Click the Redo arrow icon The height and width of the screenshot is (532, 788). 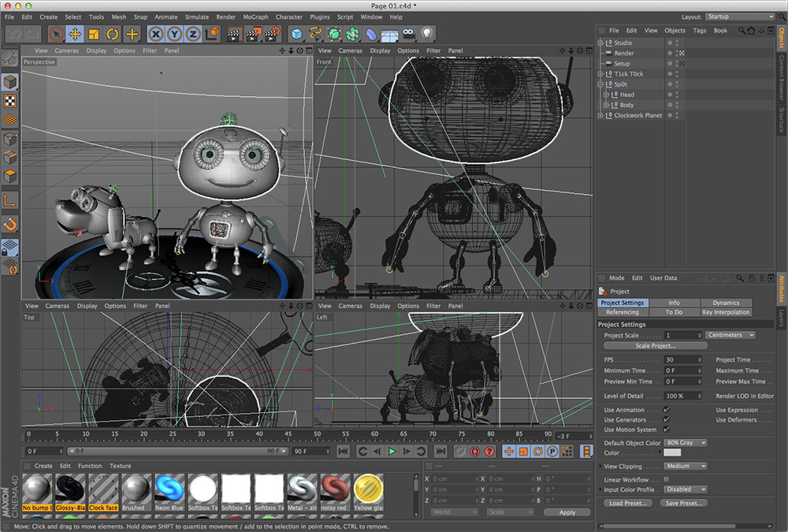(x=32, y=34)
